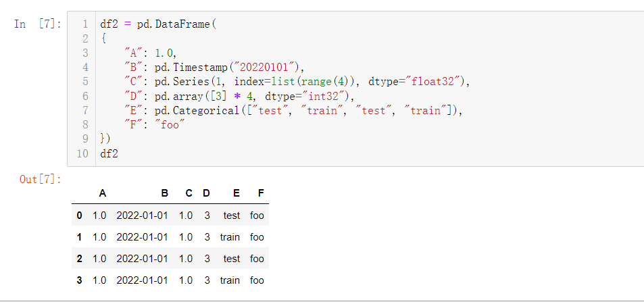This screenshot has width=644, height=302.
Task: Click the In [7] input prompt
Action: (x=37, y=24)
